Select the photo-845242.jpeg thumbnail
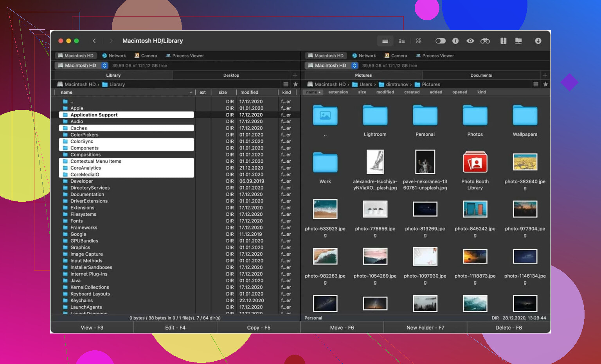This screenshot has width=601, height=364. (x=475, y=210)
